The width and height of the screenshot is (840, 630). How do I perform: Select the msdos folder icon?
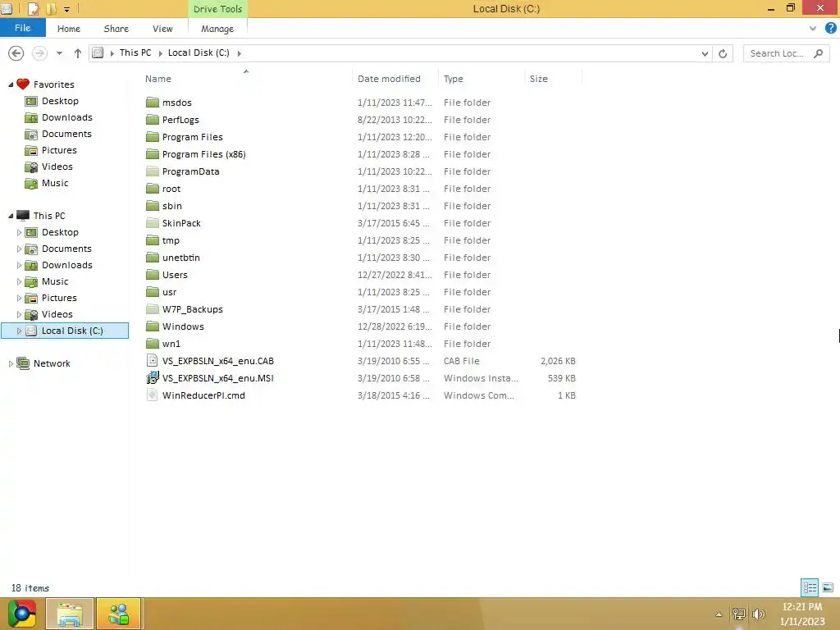click(x=153, y=102)
